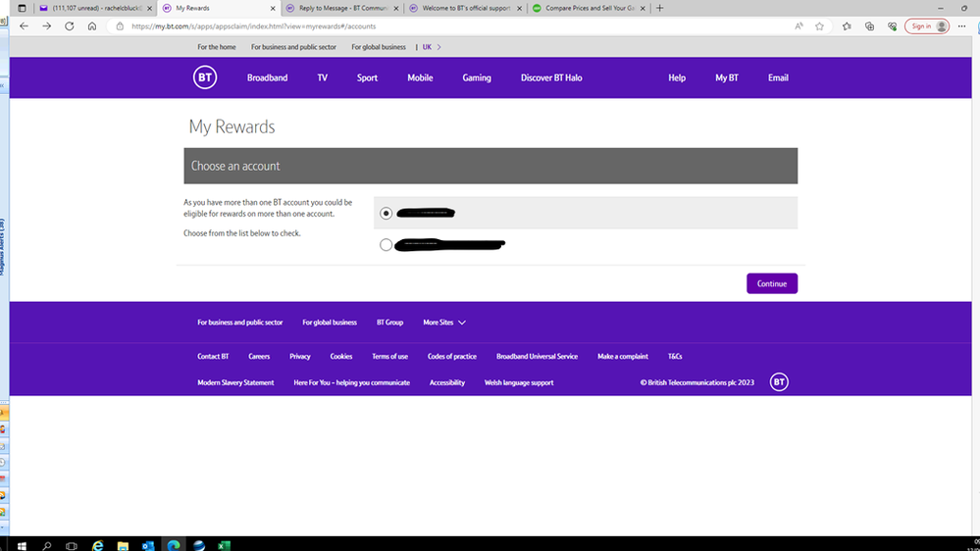Expand the More Sites dropdown
Screen dimensions: 980x551
tap(444, 323)
